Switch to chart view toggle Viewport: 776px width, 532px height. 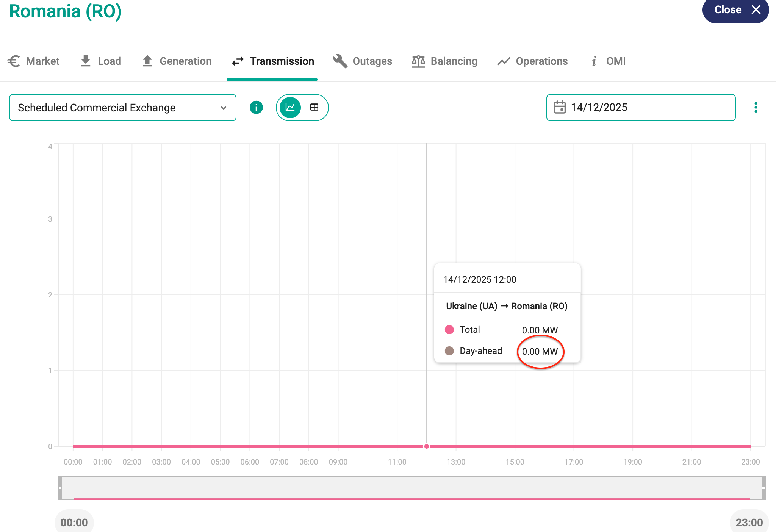[x=290, y=108]
